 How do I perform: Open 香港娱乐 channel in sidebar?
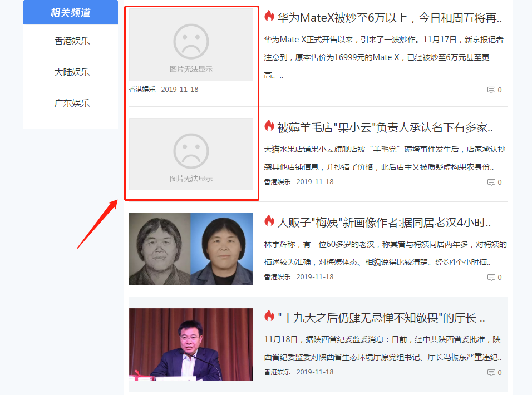tap(72, 41)
